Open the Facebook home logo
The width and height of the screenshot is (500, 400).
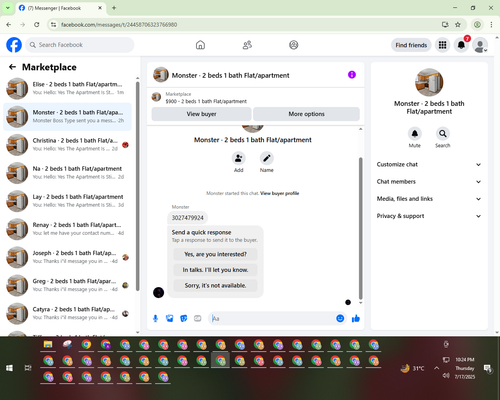click(x=14, y=45)
